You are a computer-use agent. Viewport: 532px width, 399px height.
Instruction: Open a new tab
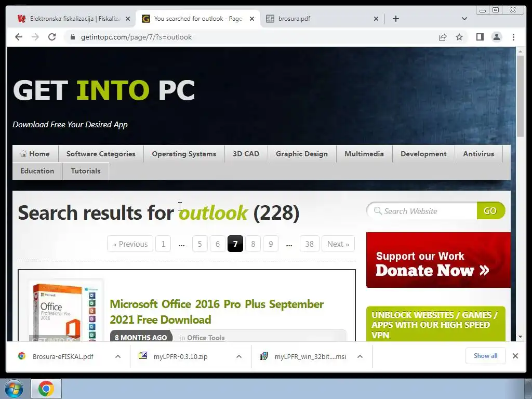coord(395,19)
